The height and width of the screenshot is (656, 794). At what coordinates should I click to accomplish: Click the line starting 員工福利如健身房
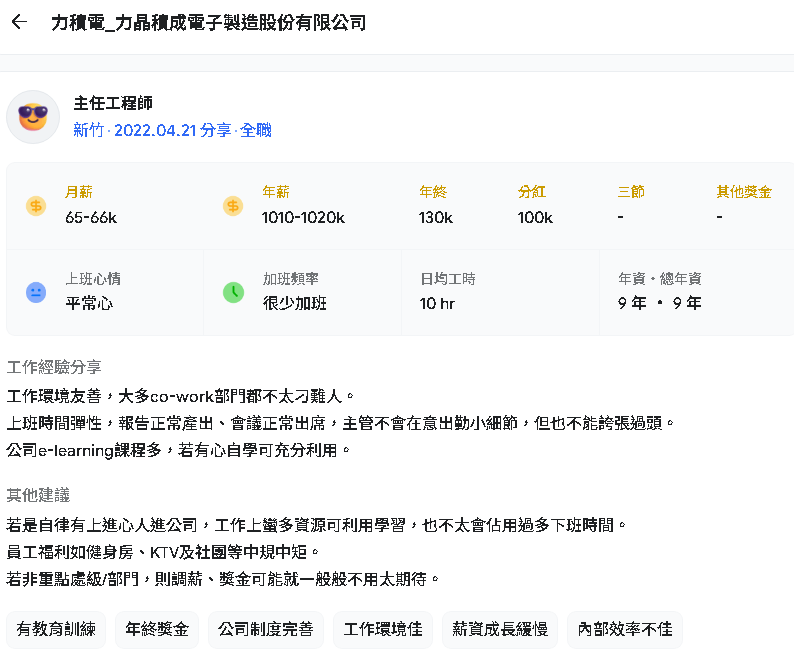click(162, 552)
